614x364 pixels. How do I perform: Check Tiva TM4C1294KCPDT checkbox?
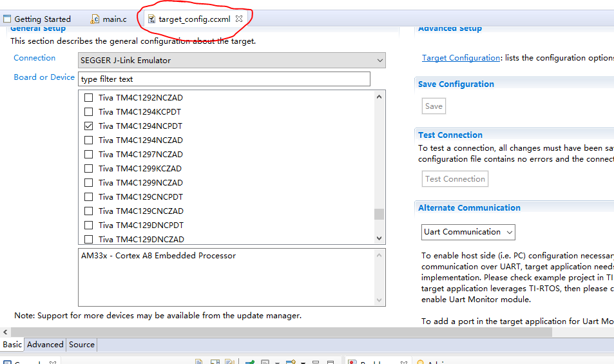(x=88, y=111)
